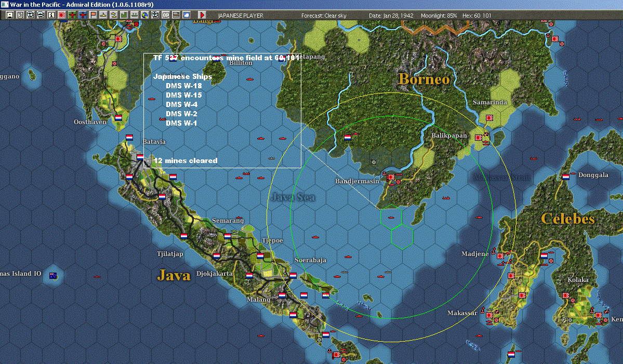Select the Dutch flag base at Soerabaja
623x364 pixels.
(293, 276)
